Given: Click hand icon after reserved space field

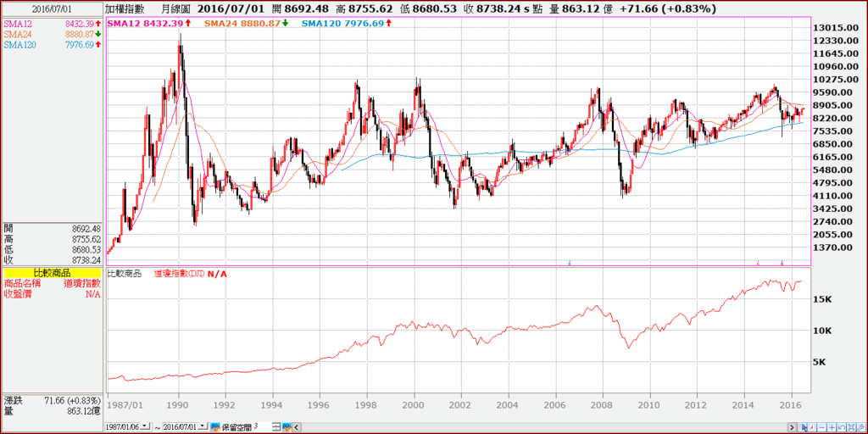Looking at the screenshot, I should coord(287,427).
